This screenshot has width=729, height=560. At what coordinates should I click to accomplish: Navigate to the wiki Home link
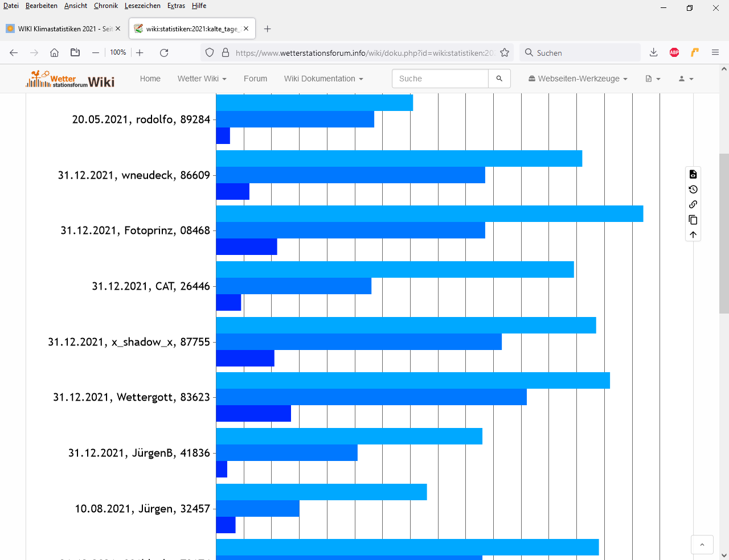(150, 79)
